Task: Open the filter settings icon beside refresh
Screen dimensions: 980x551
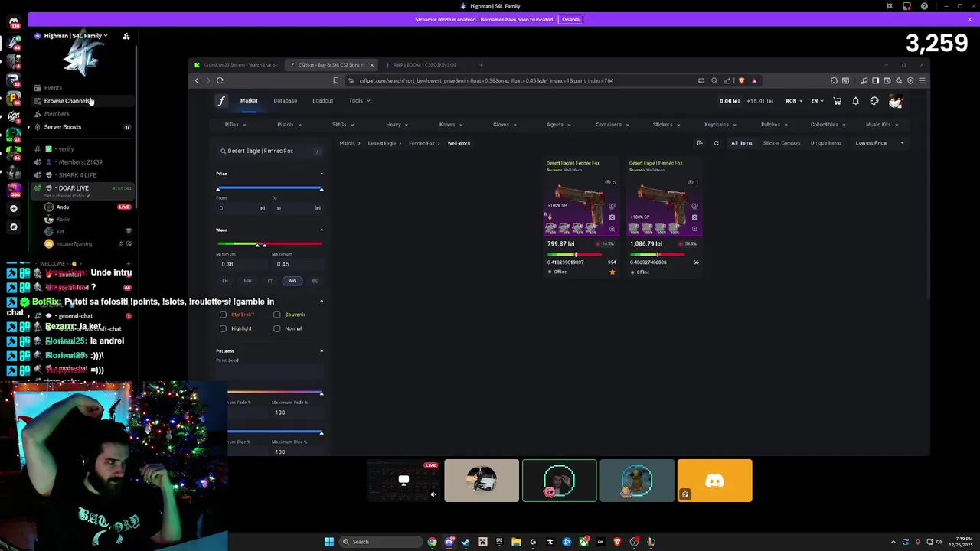Action: [x=699, y=143]
